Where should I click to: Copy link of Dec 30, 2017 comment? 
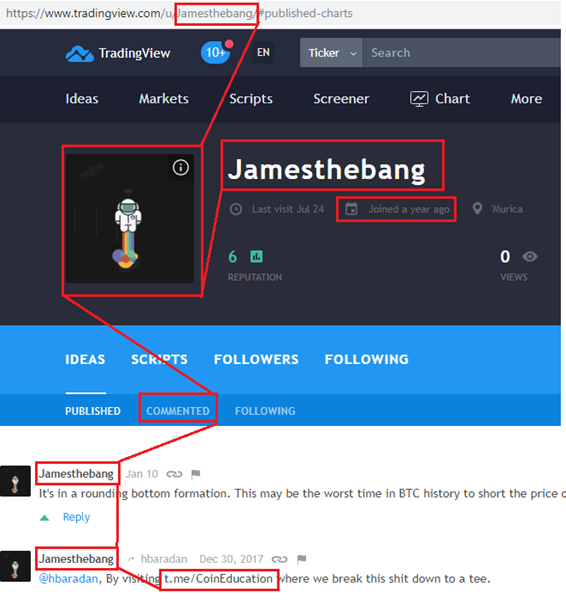(279, 559)
